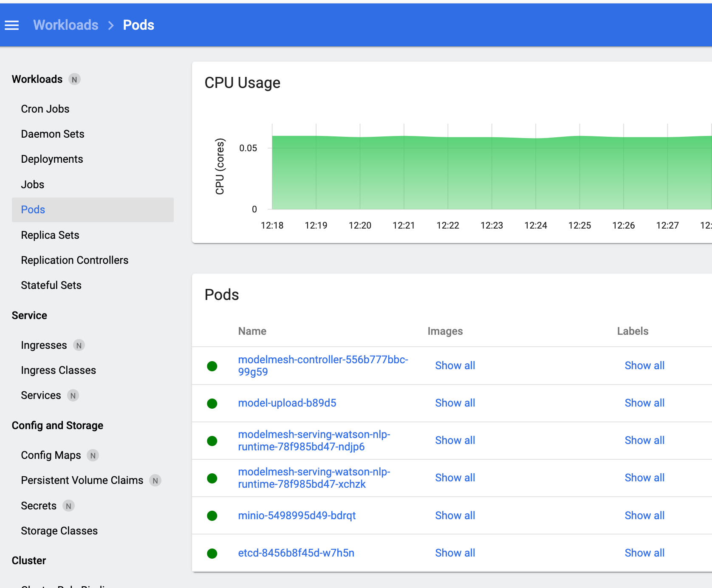The width and height of the screenshot is (712, 588).
Task: Click the status dot next to etcd-8456b8f45d-w7h5n
Action: 212,553
